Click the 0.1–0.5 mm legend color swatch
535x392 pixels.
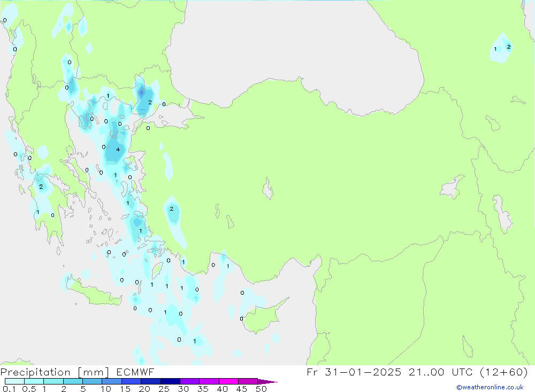(x=14, y=381)
